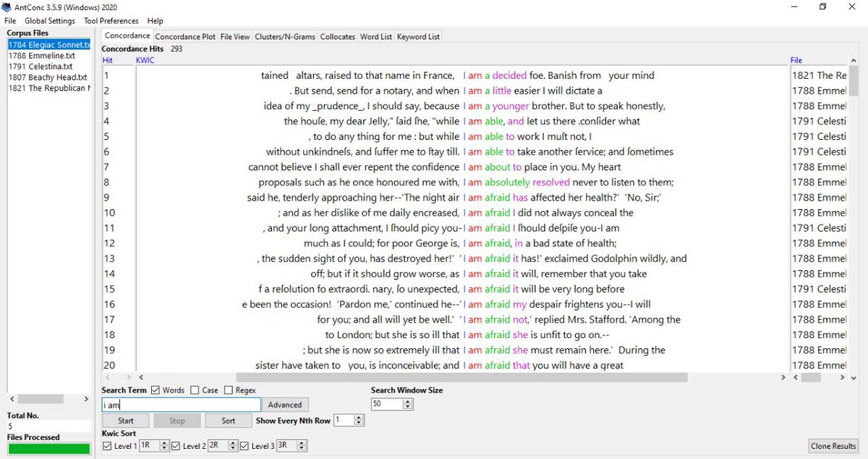The height and width of the screenshot is (459, 868).
Task: Click the Level 3 sort position spinner 3R
Action: (x=291, y=446)
